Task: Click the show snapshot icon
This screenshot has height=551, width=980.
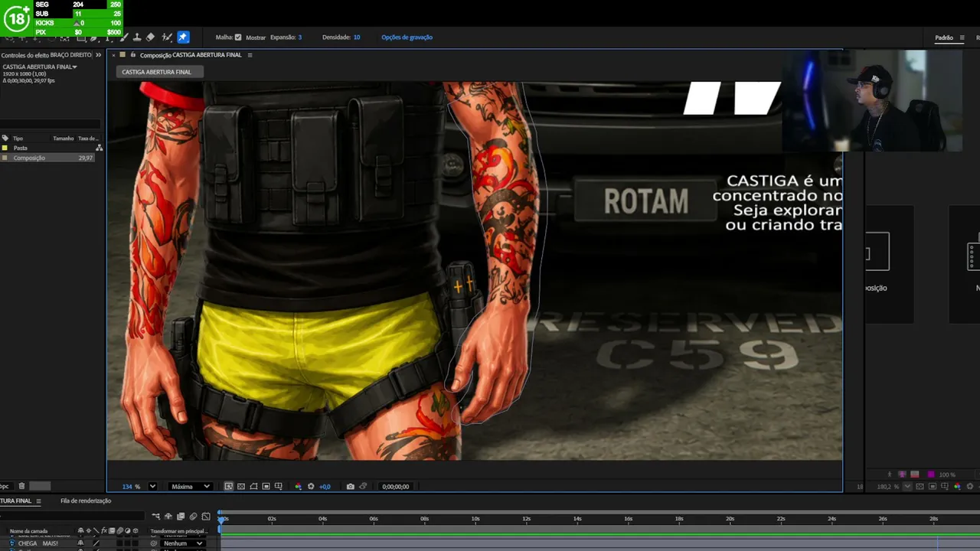Action: [363, 487]
